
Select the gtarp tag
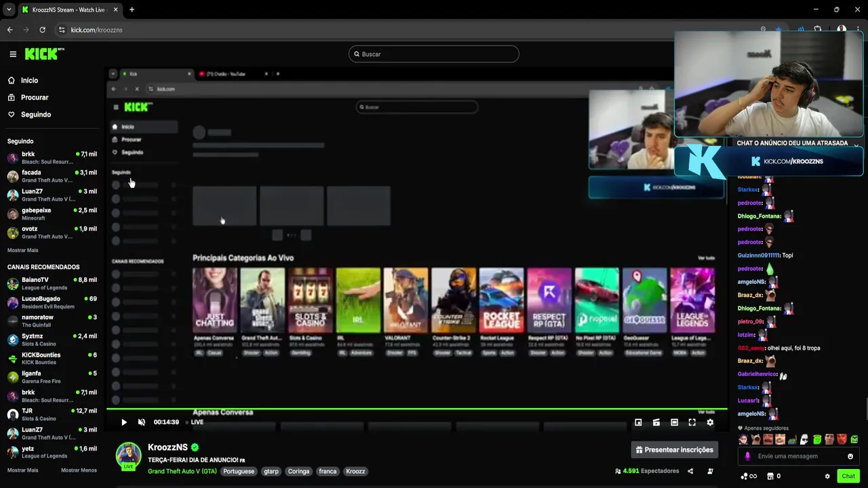pos(271,471)
